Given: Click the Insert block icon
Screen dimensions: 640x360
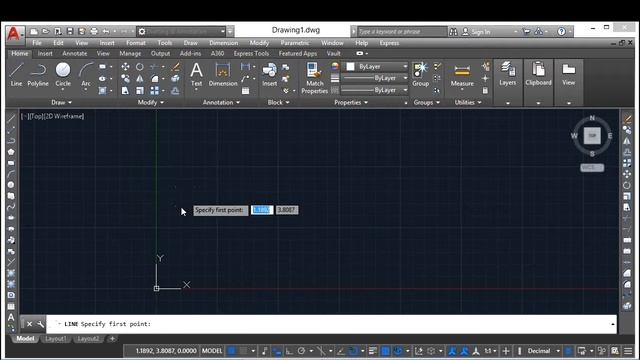Looking at the screenshot, I should pyautogui.click(x=269, y=74).
